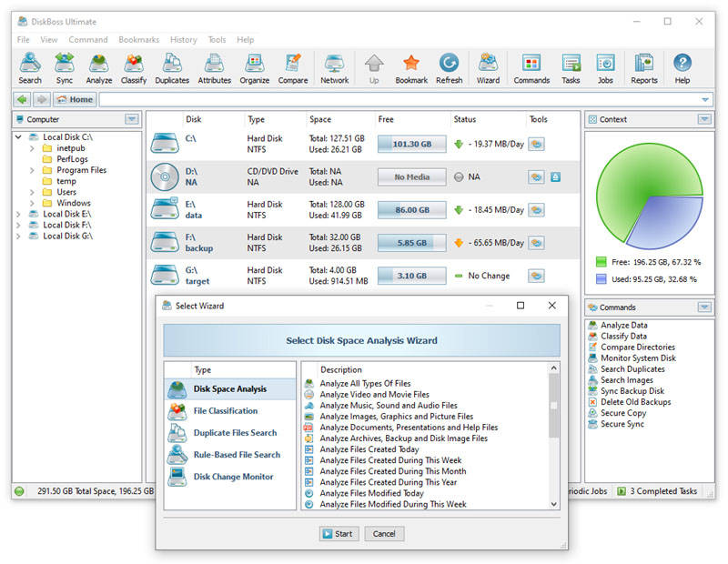Cancel the Select Wizard dialog
Viewport: 728px width, 564px height.
(384, 534)
